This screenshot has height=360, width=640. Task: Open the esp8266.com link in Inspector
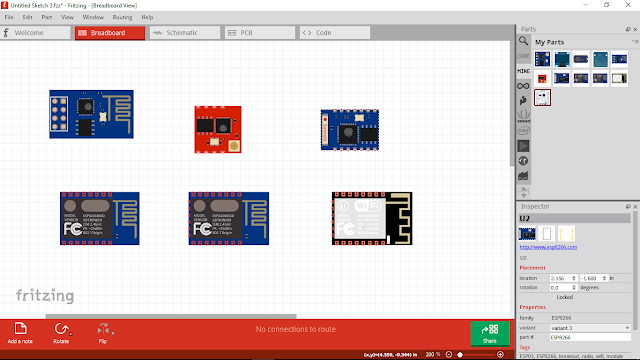[x=548, y=247]
